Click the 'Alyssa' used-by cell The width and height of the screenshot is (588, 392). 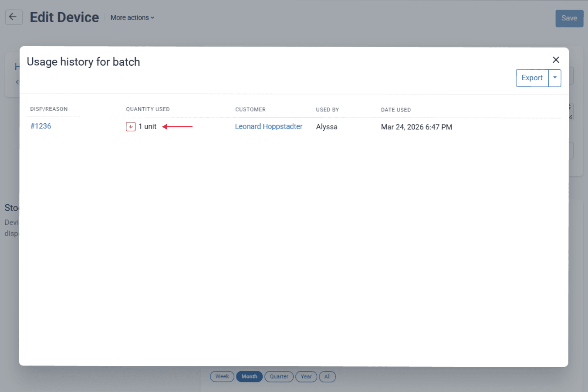(x=327, y=127)
